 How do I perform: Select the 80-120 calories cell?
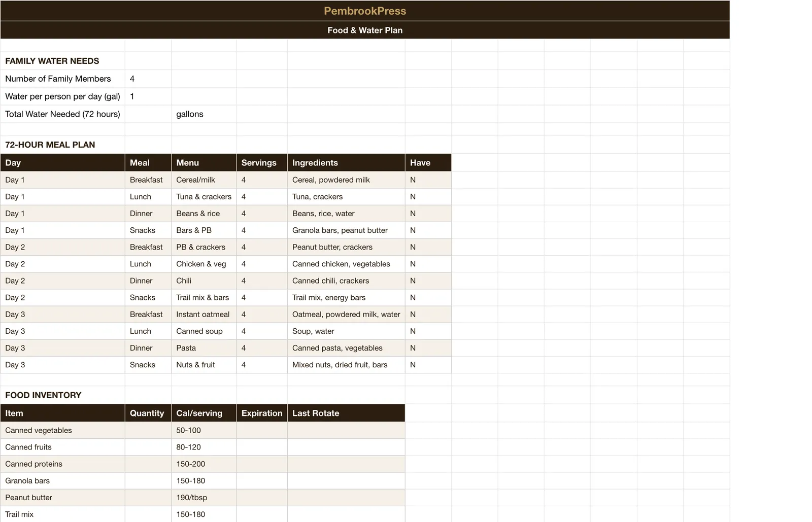[204, 447]
